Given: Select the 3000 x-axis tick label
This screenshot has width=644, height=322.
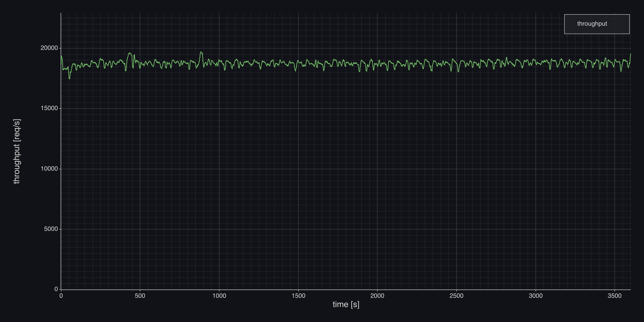Looking at the screenshot, I should coord(536,296).
